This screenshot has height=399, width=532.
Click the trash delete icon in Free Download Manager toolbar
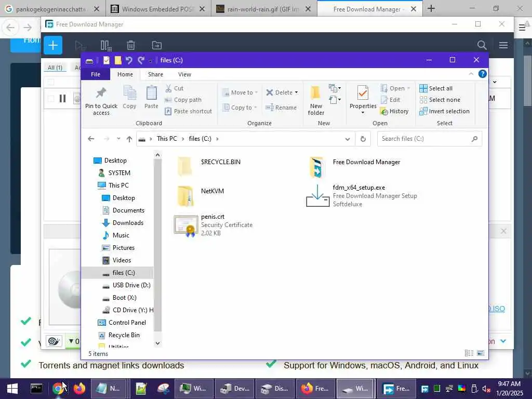click(131, 45)
